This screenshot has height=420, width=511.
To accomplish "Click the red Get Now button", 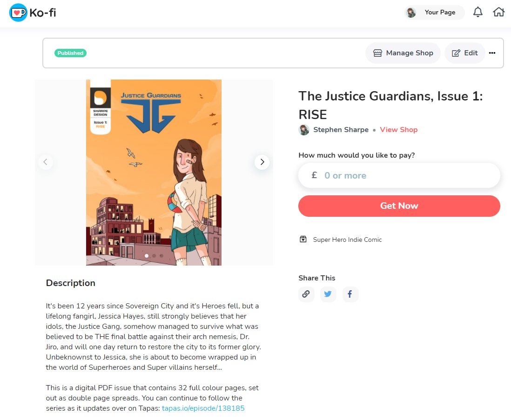I will click(x=399, y=206).
